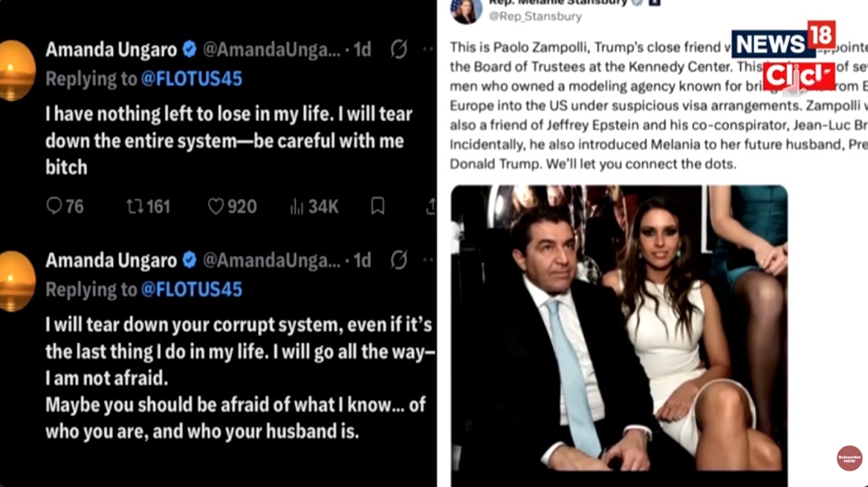Open Amanda Ungaro's sunset profile picture, second tweet
Image resolution: width=868 pixels, height=487 pixels.
tap(17, 281)
